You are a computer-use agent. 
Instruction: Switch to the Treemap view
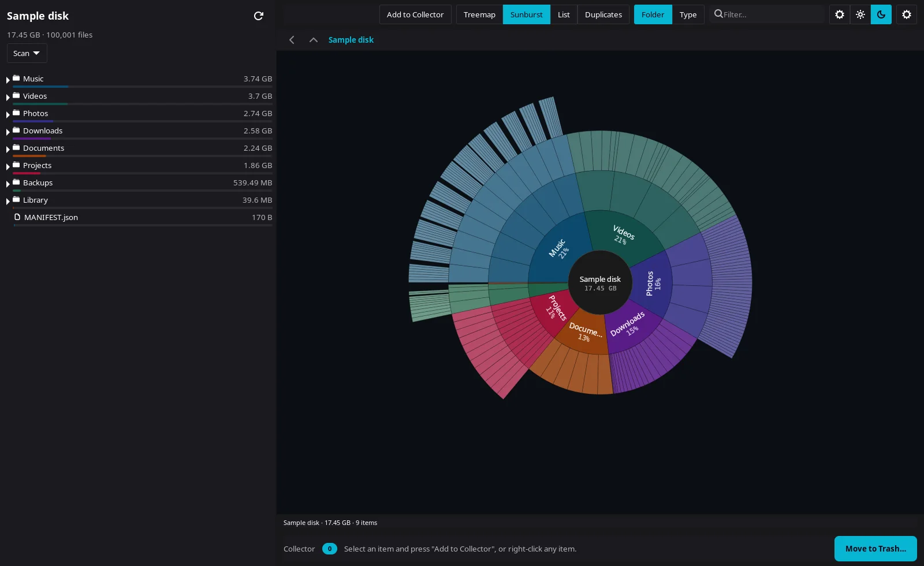[479, 14]
